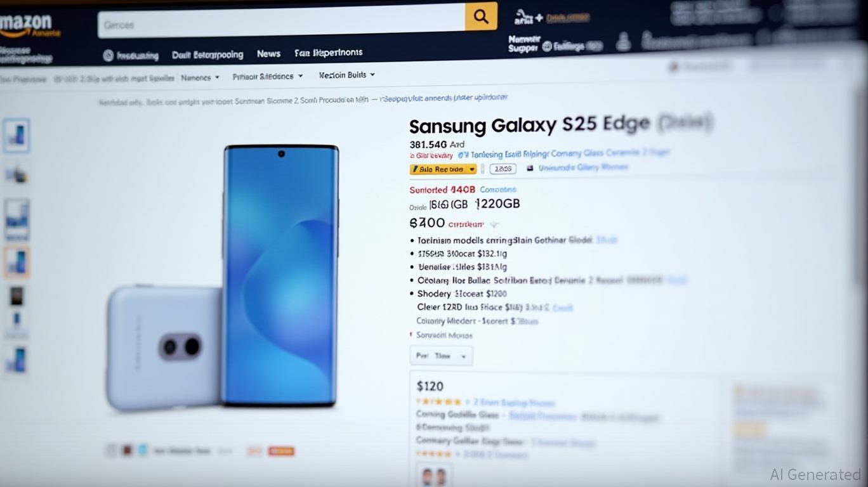This screenshot has height=487, width=868.
Task: Click the small product image under reviews
Action: pyautogui.click(x=435, y=475)
